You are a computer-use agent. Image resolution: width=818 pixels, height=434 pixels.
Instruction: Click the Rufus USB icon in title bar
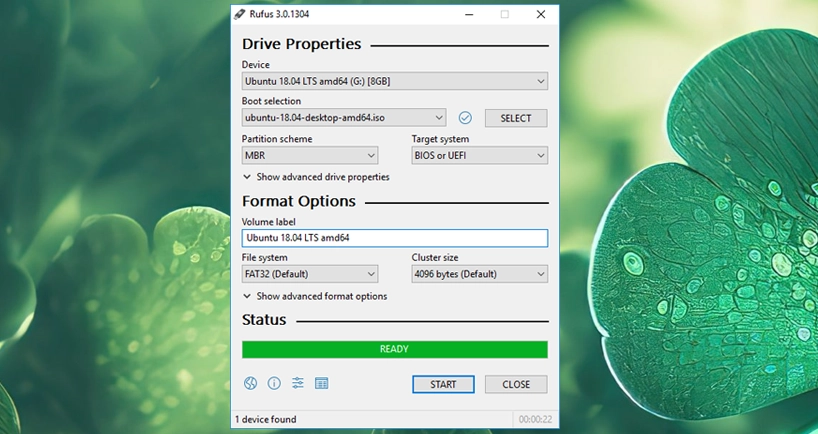(x=241, y=14)
